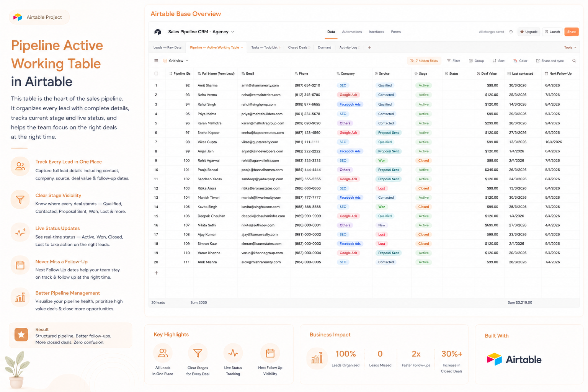
Task: Click the base cube icon beside Sales Pipeline CRM
Action: (158, 32)
